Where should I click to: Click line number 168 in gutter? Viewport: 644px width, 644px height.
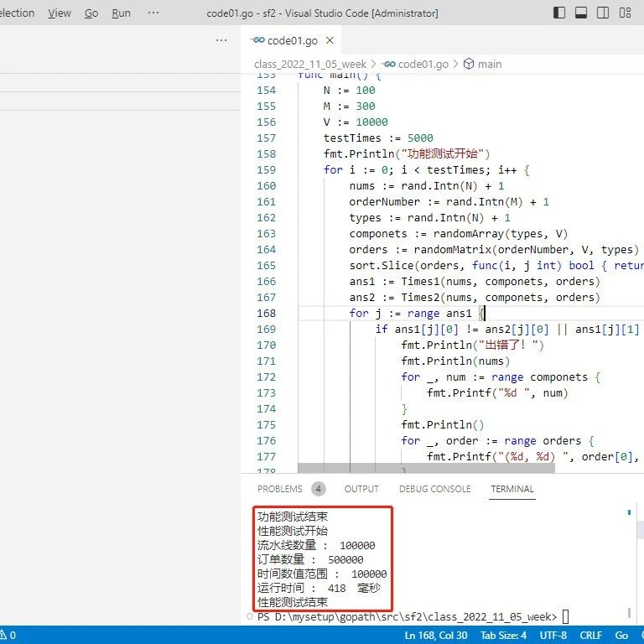(x=266, y=314)
